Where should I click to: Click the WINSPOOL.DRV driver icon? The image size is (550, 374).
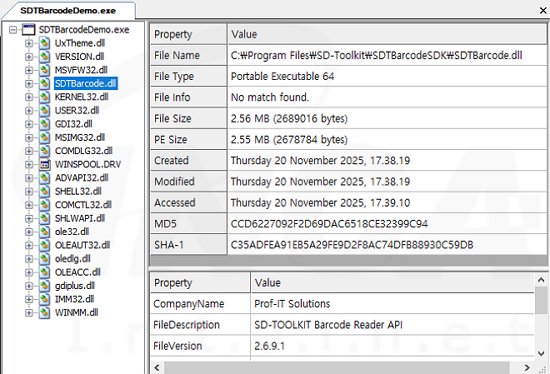pos(44,165)
